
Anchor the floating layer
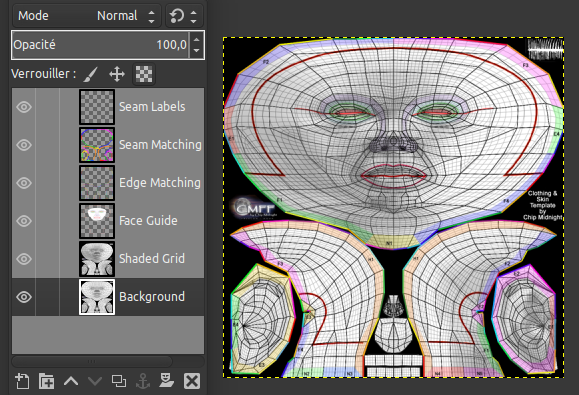pyautogui.click(x=143, y=381)
